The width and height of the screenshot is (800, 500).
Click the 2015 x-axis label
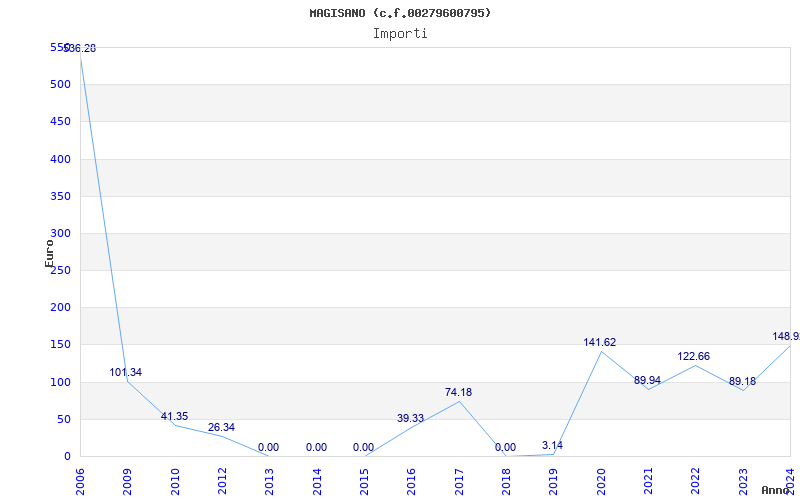[x=364, y=482]
